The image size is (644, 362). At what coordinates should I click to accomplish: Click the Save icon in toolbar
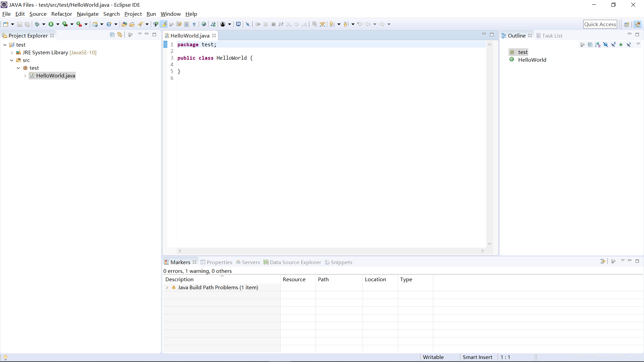point(19,24)
